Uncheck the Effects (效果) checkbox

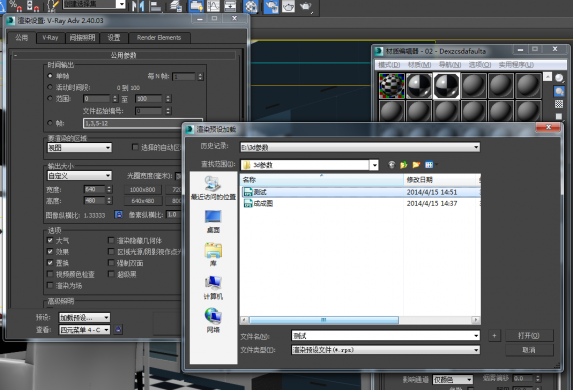pos(50,251)
